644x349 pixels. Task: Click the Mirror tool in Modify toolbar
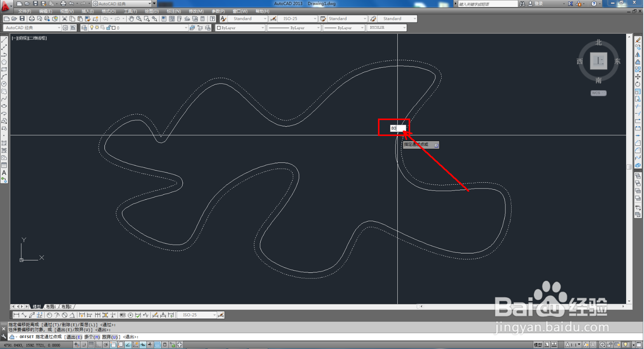(x=638, y=55)
